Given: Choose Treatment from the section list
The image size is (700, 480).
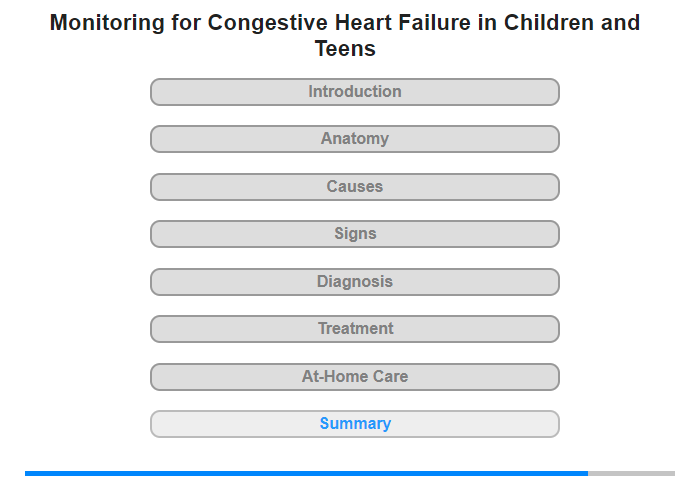Looking at the screenshot, I should [x=354, y=329].
